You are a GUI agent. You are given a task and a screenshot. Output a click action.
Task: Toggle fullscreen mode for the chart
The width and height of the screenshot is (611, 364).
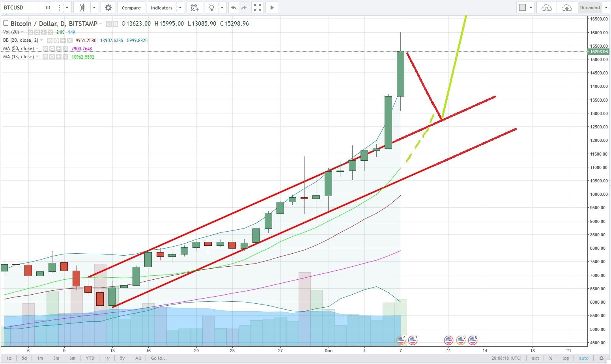pyautogui.click(x=258, y=7)
